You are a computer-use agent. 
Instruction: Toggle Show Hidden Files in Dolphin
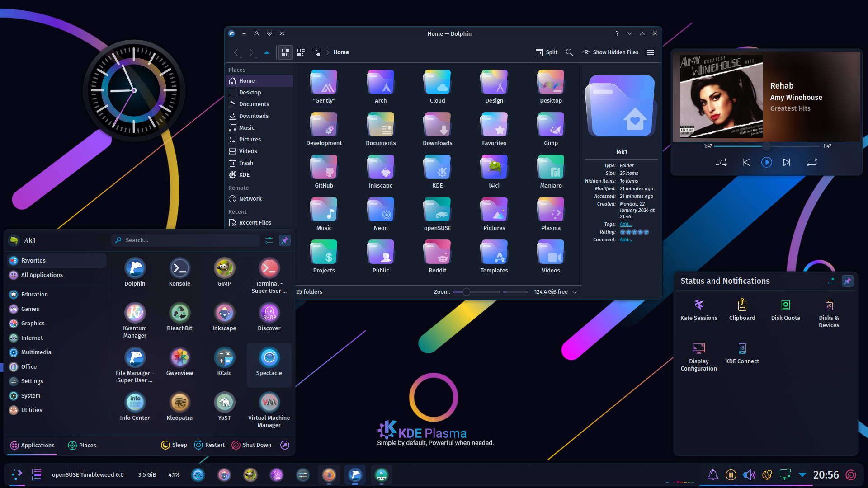pyautogui.click(x=611, y=52)
